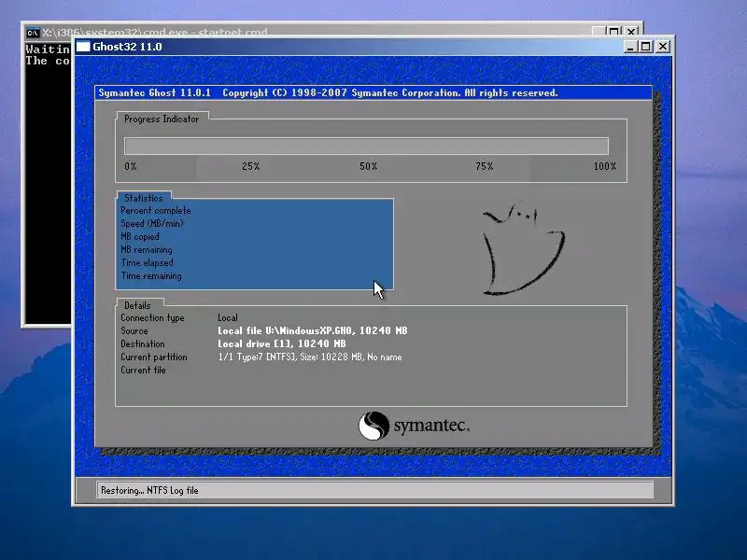
Task: Click the 75% progress marker
Action: pyautogui.click(x=484, y=166)
